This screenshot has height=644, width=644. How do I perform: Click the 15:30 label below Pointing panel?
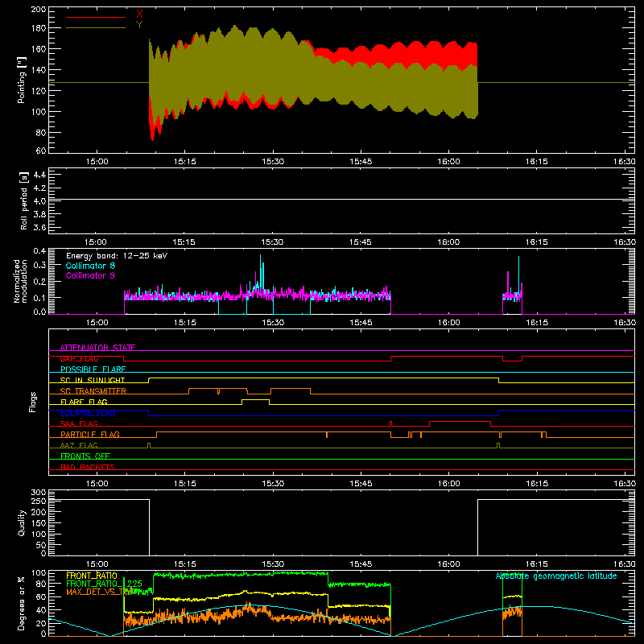point(273,162)
